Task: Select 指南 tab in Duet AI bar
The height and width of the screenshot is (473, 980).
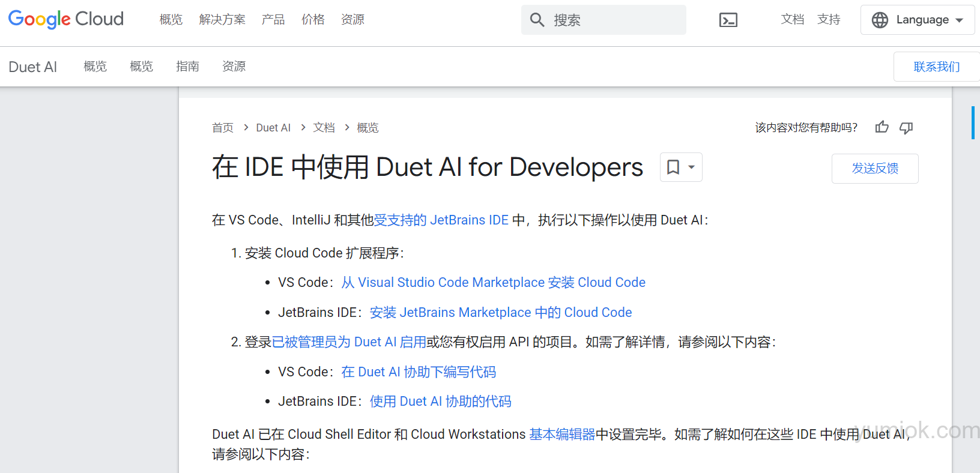Action: click(x=188, y=66)
